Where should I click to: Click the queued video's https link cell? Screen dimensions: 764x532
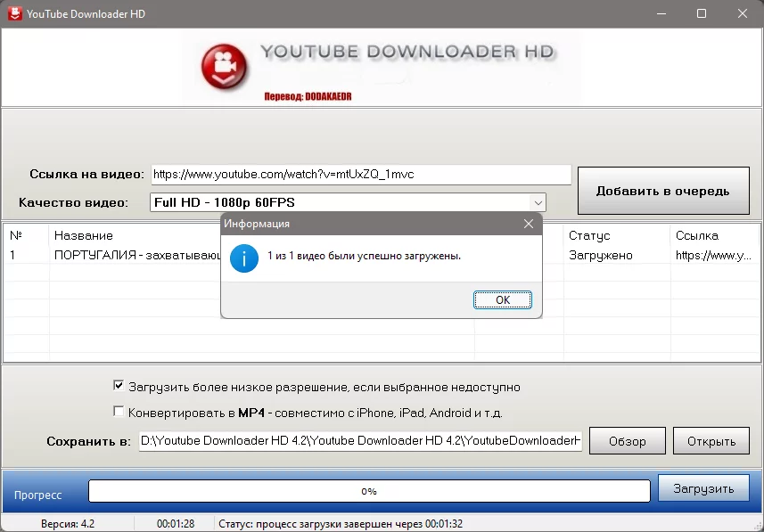coord(713,255)
